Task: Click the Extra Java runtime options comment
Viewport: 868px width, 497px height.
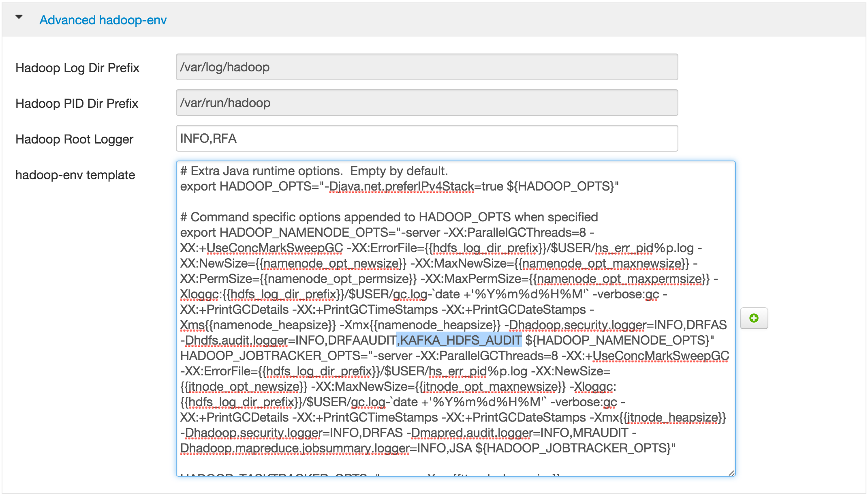Action: [x=314, y=171]
